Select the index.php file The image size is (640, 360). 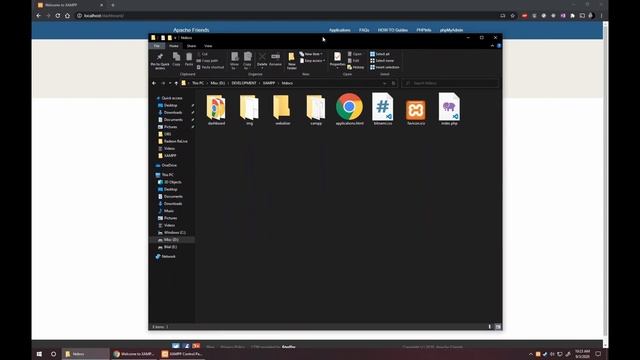(x=449, y=109)
